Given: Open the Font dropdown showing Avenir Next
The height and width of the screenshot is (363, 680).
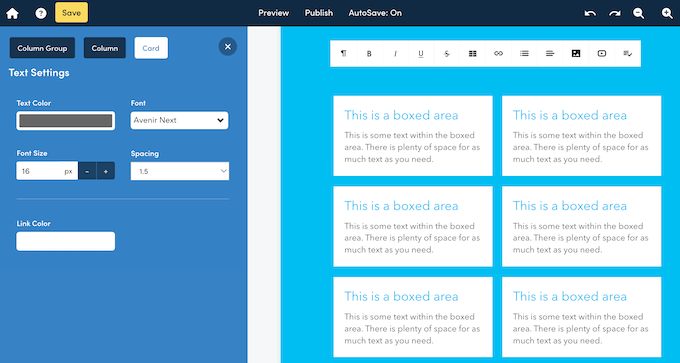Looking at the screenshot, I should tap(180, 121).
